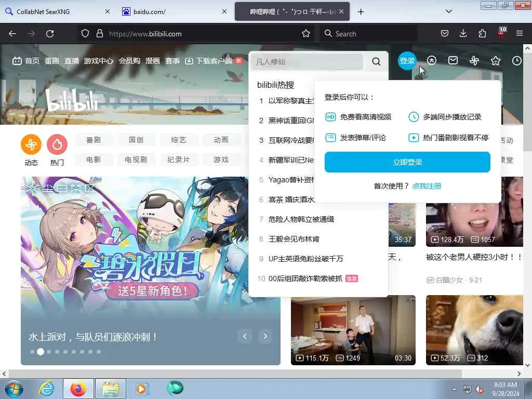Open the 大会员 membership icon in header

pyautogui.click(x=432, y=61)
